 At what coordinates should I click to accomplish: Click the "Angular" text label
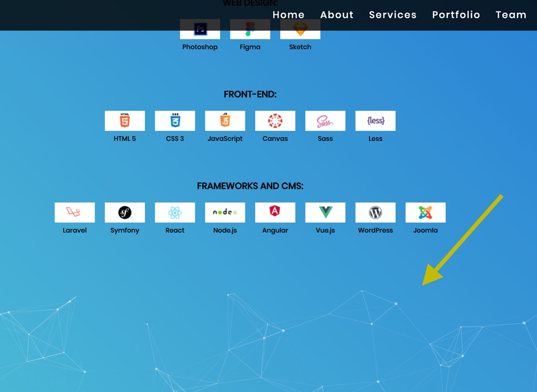275,231
